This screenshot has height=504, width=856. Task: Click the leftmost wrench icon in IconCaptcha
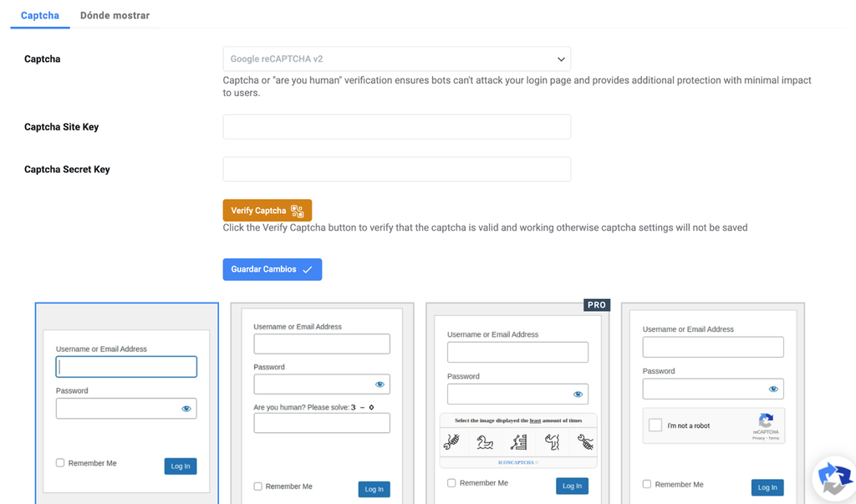click(x=451, y=443)
